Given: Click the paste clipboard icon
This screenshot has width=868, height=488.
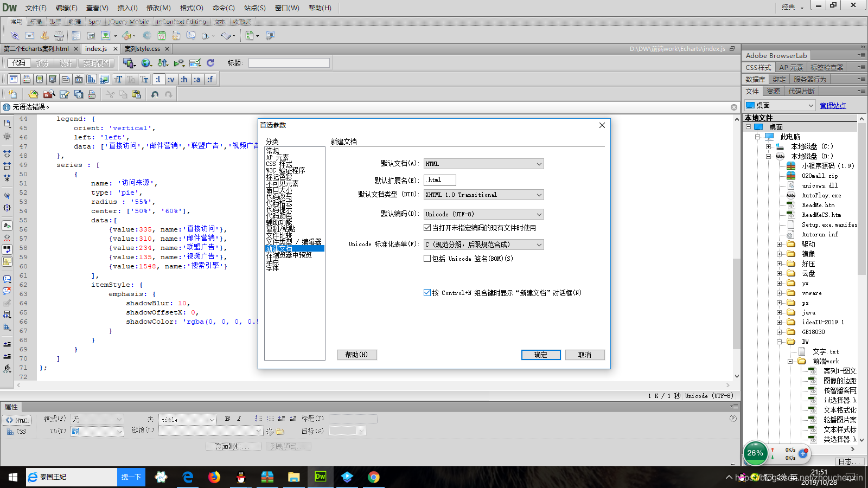Looking at the screenshot, I should click(136, 94).
